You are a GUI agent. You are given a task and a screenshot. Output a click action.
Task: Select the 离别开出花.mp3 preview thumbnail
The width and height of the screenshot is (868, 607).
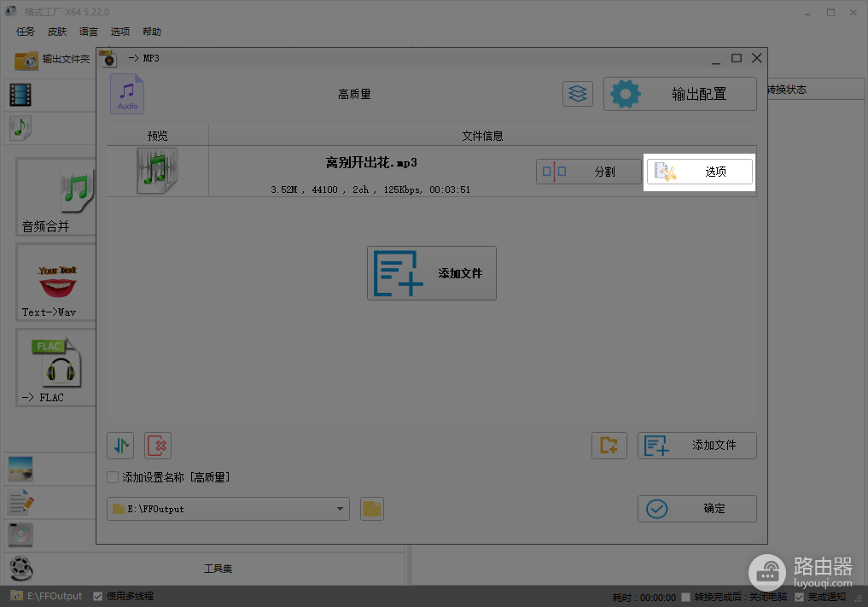157,171
